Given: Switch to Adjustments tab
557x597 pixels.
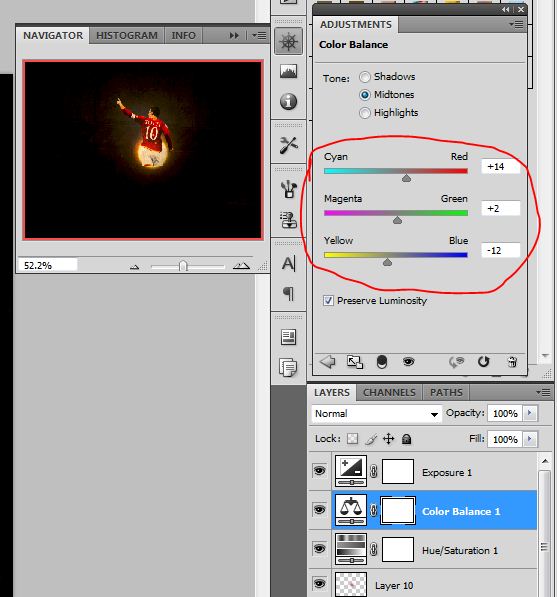Looking at the screenshot, I should tap(356, 25).
